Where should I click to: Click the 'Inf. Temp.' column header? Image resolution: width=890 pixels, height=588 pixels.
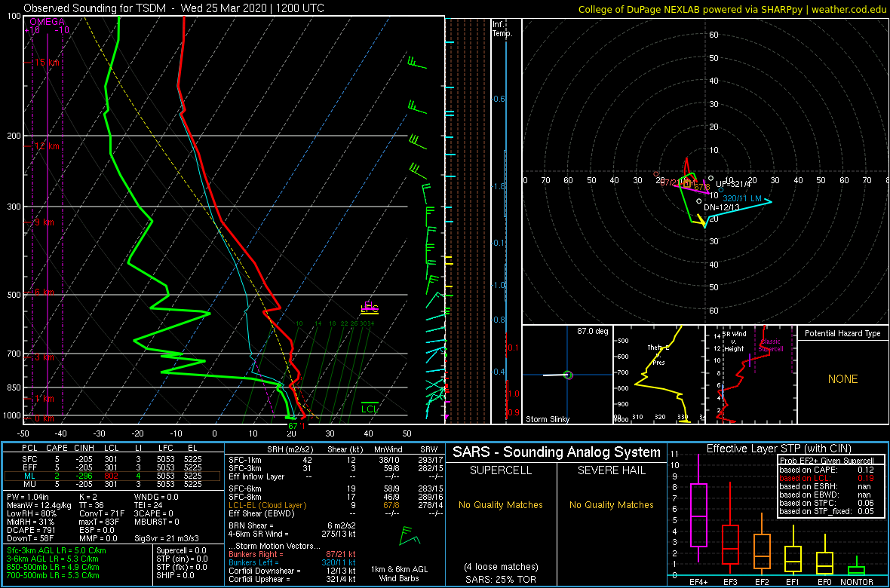pyautogui.click(x=503, y=29)
